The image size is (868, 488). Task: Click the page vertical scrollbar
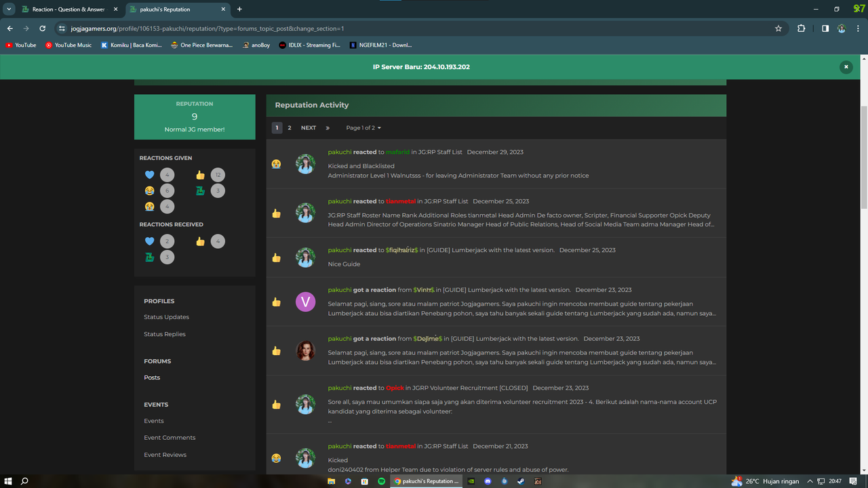click(x=863, y=157)
